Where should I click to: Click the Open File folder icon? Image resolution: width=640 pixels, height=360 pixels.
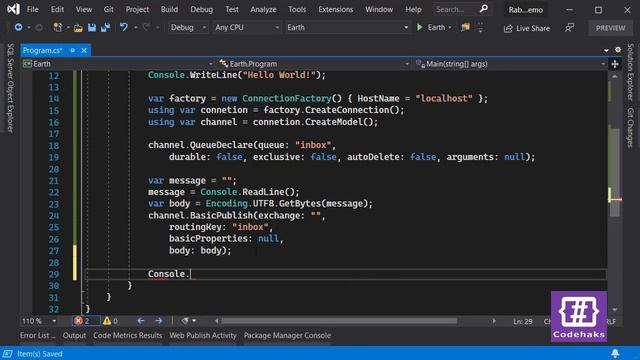[78, 28]
